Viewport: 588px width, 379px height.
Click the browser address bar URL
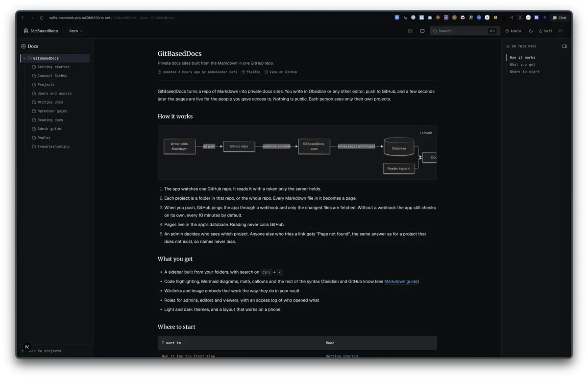click(112, 18)
